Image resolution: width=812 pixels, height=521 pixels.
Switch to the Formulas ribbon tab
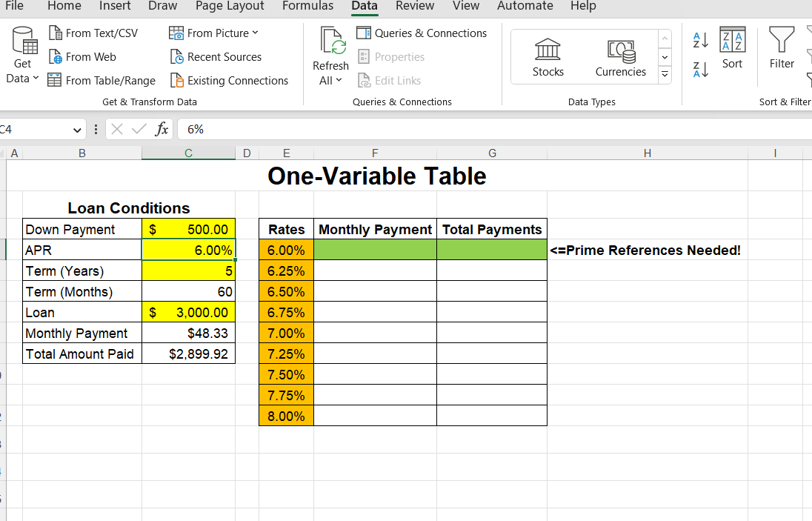[x=307, y=6]
